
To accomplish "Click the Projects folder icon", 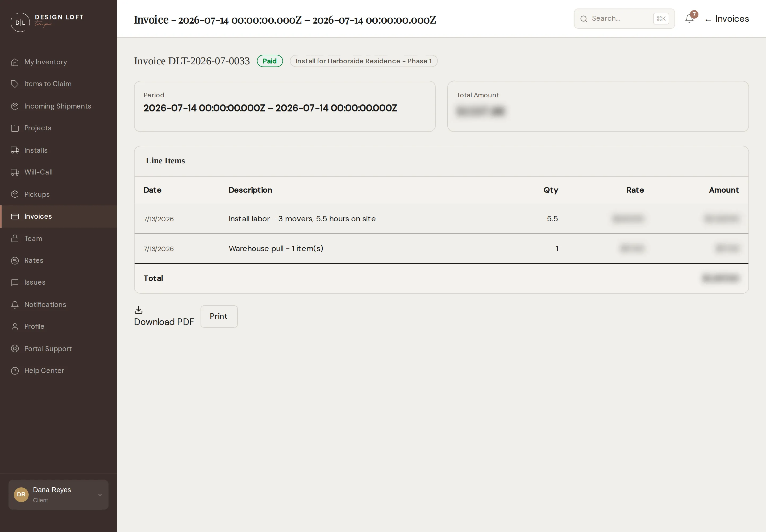I will [x=15, y=128].
